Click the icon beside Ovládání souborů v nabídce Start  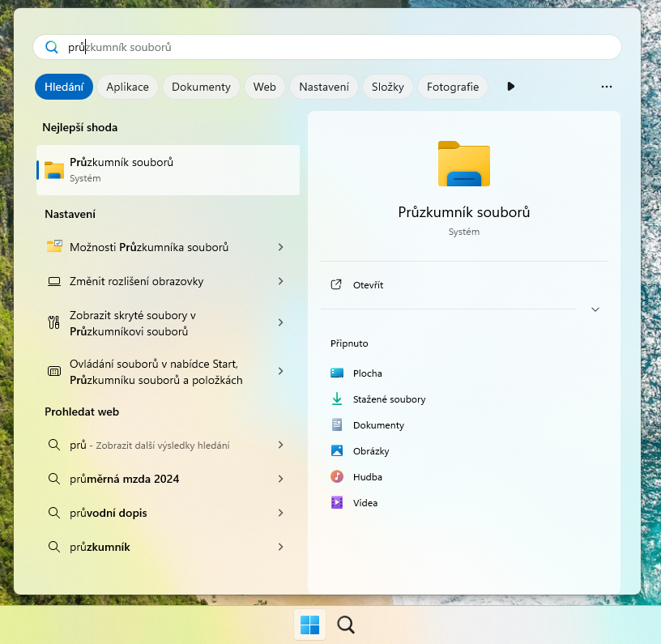point(54,371)
